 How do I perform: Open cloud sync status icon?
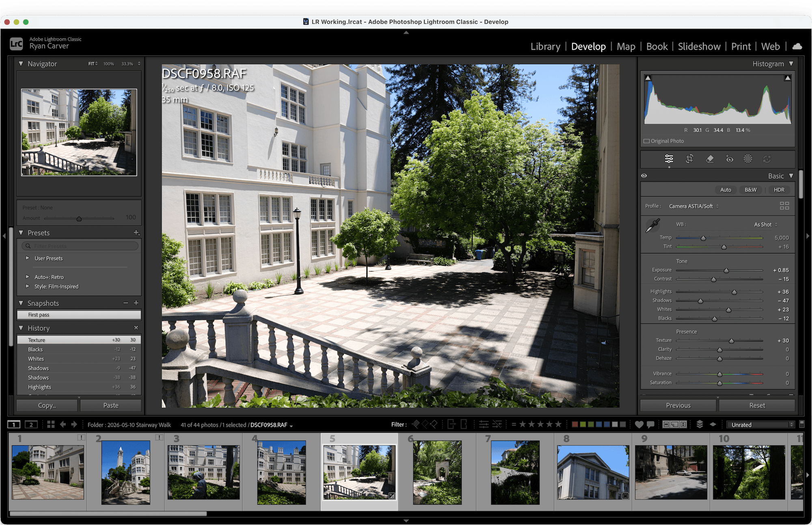797,46
